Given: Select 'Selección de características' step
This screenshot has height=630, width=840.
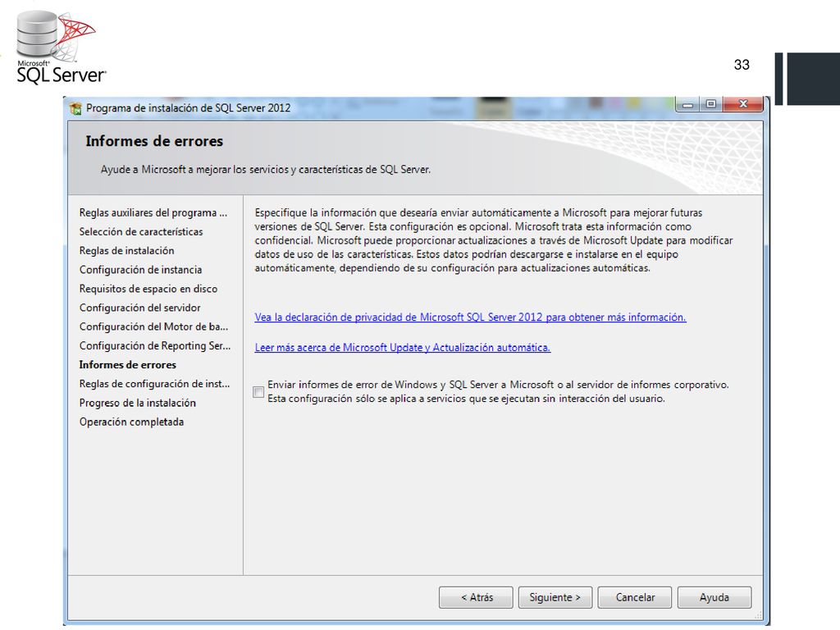Looking at the screenshot, I should pyautogui.click(x=141, y=232).
